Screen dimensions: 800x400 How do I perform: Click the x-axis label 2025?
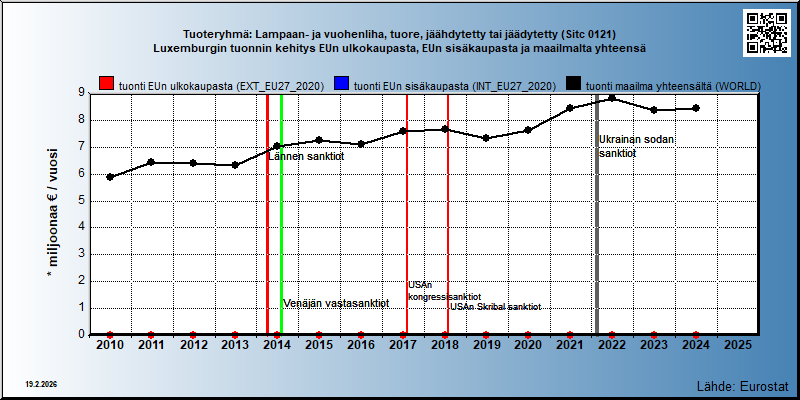(738, 345)
